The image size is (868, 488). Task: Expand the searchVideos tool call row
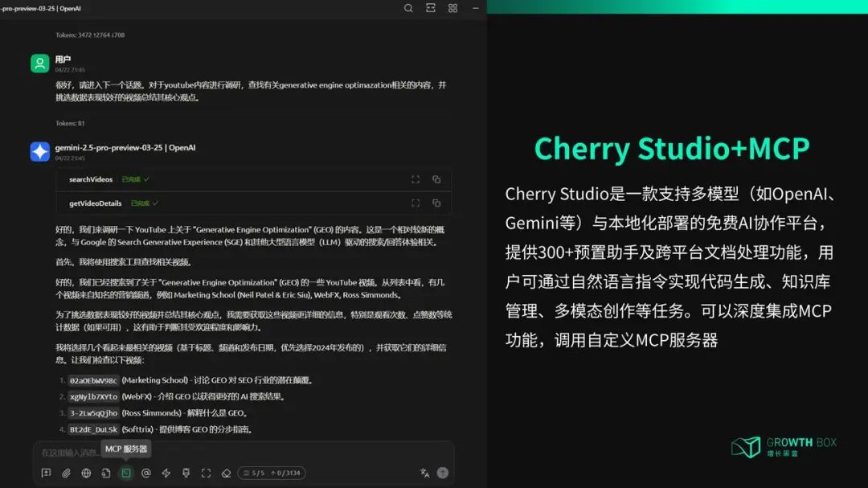pos(253,179)
